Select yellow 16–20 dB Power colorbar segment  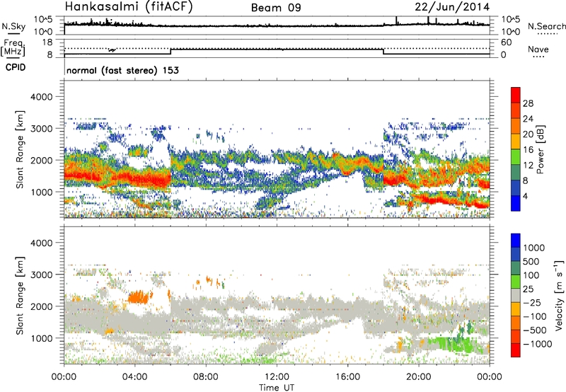click(516, 141)
